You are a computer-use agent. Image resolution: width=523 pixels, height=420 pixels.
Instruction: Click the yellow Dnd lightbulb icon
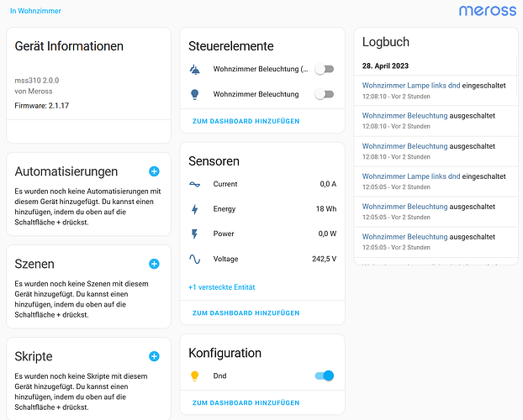(195, 376)
